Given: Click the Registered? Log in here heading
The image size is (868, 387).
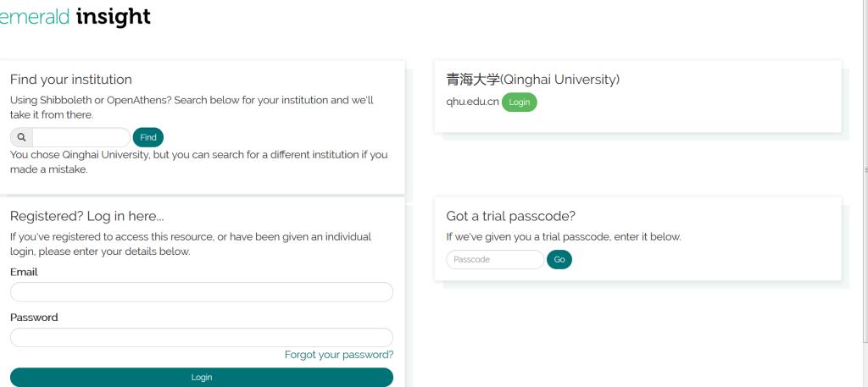Looking at the screenshot, I should [x=87, y=216].
